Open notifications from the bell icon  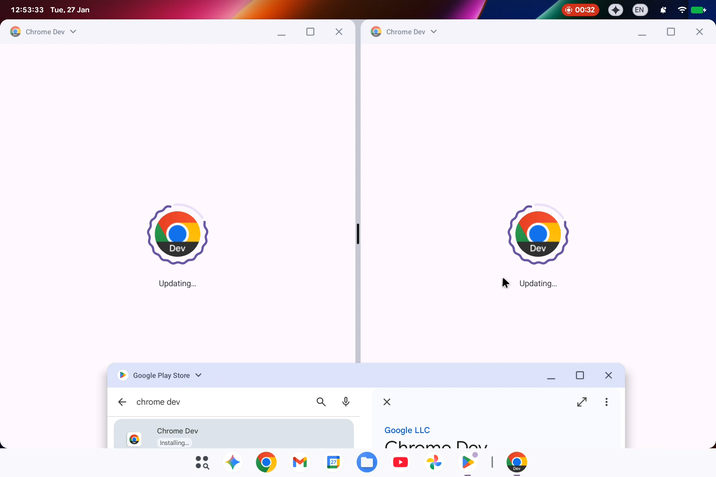663,10
